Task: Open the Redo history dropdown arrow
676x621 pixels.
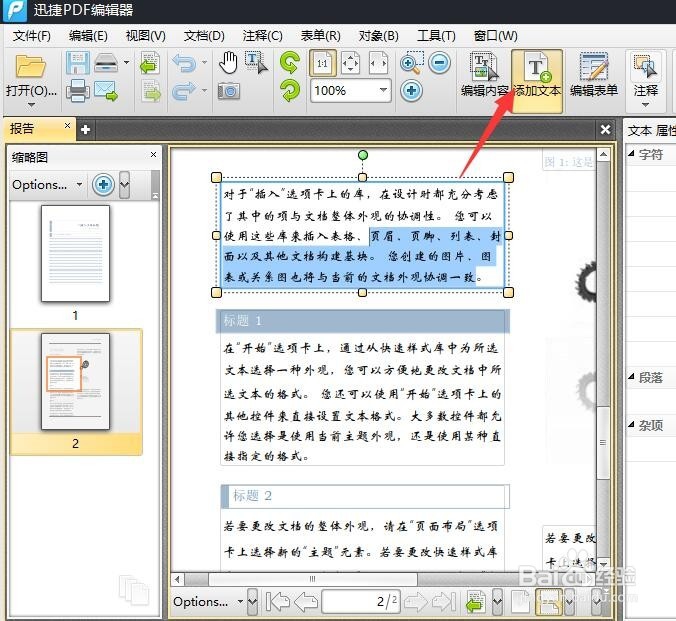Action: click(204, 91)
